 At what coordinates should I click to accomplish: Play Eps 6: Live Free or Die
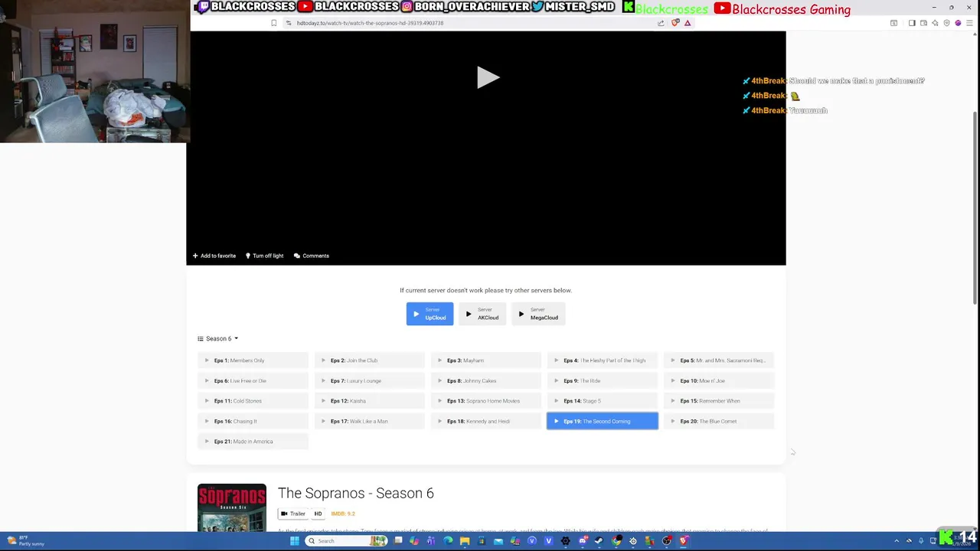tap(253, 380)
